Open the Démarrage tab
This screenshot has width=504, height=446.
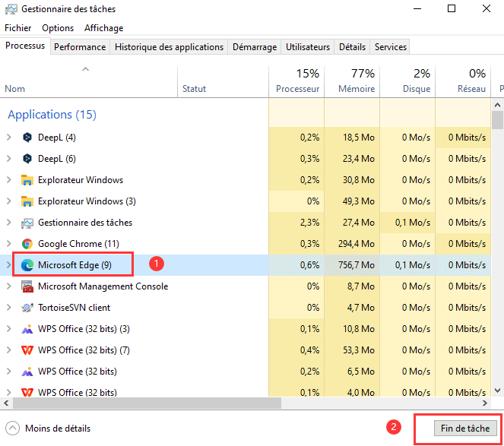tap(255, 47)
